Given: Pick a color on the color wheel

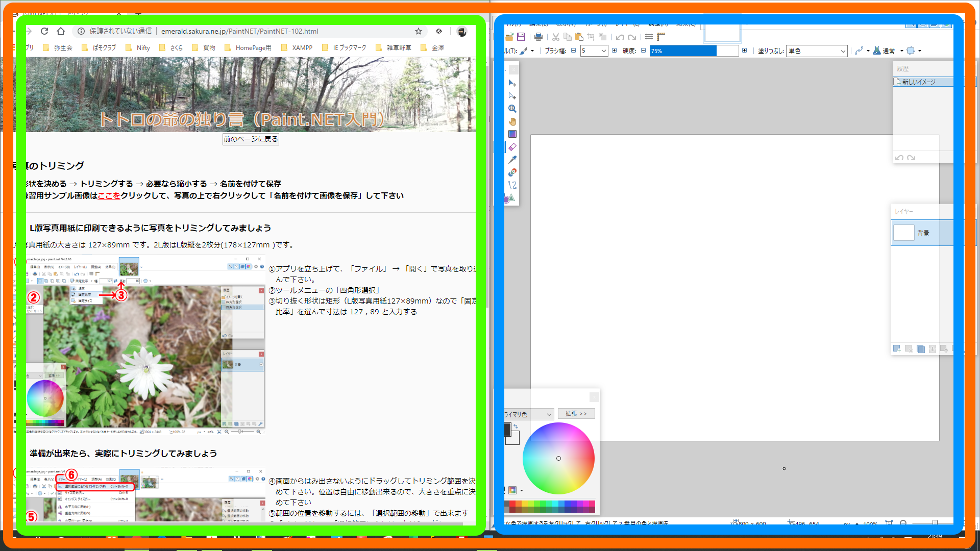Looking at the screenshot, I should (x=558, y=458).
